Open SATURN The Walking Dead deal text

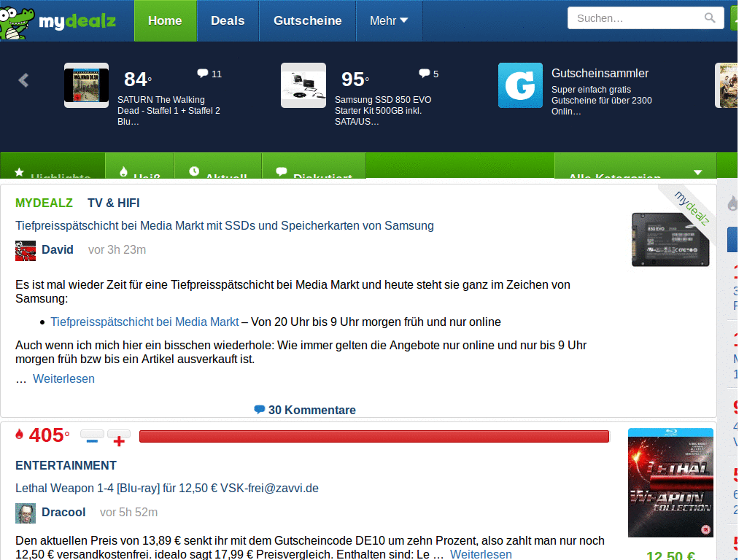(169, 111)
